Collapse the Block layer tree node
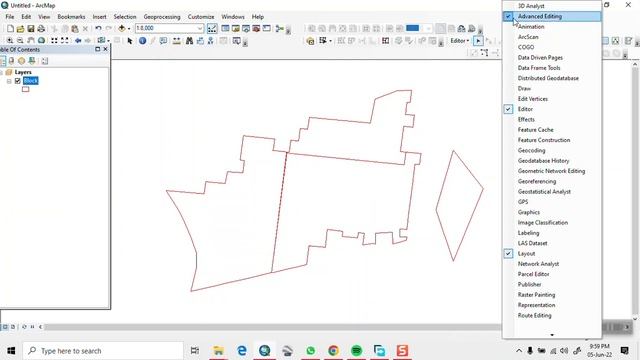The width and height of the screenshot is (640, 360). click(x=9, y=81)
